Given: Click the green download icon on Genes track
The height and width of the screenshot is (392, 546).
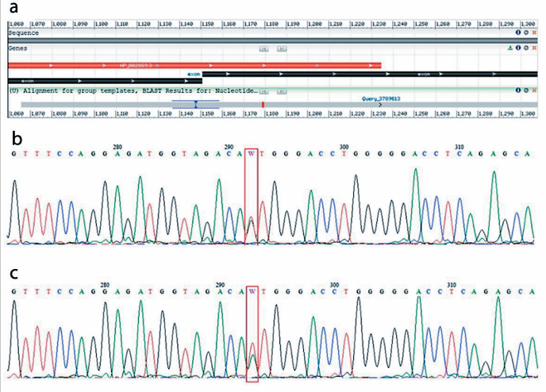Looking at the screenshot, I should point(509,48).
